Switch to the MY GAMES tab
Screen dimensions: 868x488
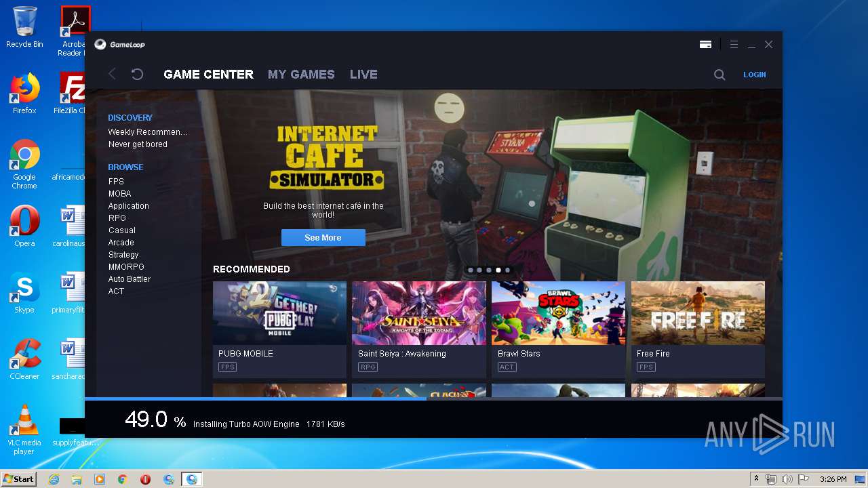301,74
